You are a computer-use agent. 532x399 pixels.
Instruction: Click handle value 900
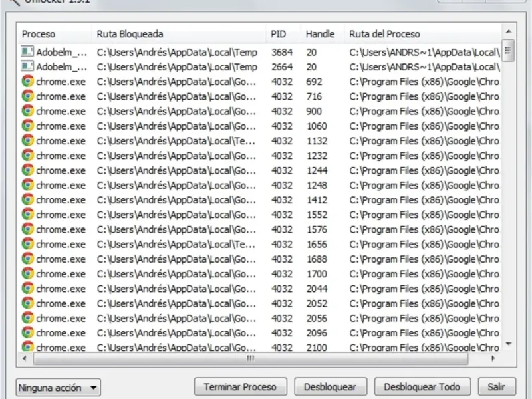click(x=314, y=111)
